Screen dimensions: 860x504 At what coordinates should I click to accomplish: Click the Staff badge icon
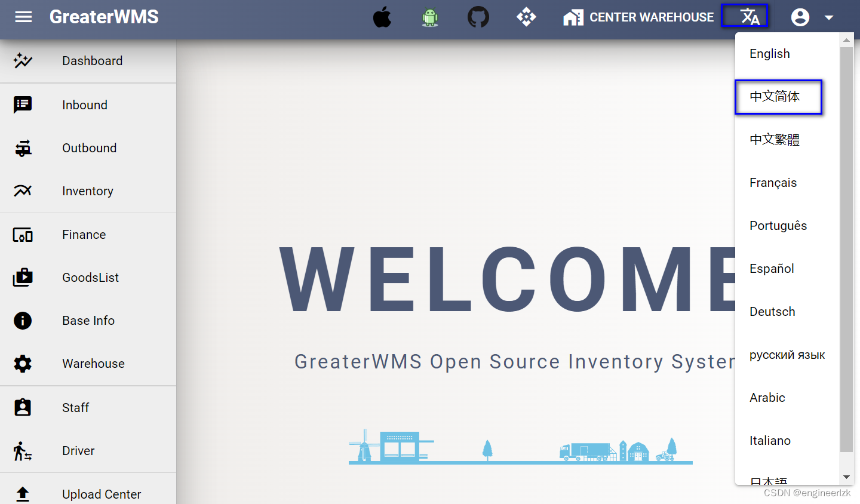pyautogui.click(x=23, y=407)
